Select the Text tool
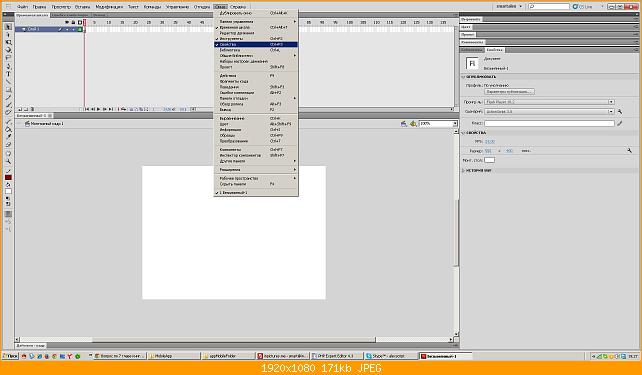Viewport: 642px width, 375px height. pos(8,74)
